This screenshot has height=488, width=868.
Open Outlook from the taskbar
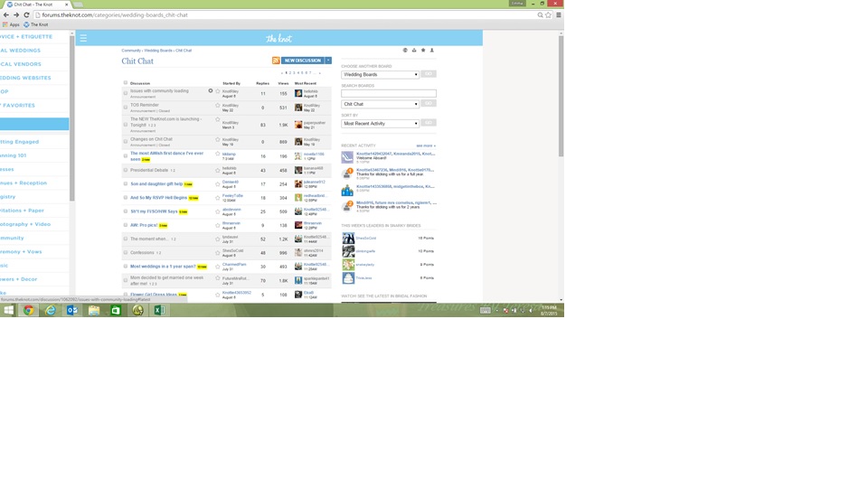(x=72, y=310)
